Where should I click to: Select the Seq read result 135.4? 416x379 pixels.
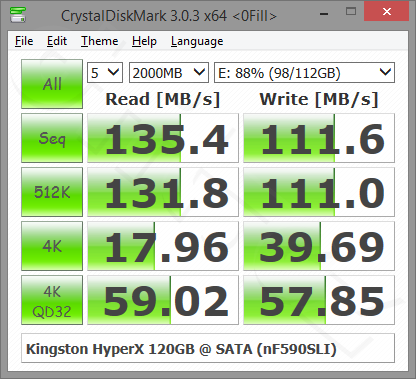(163, 138)
